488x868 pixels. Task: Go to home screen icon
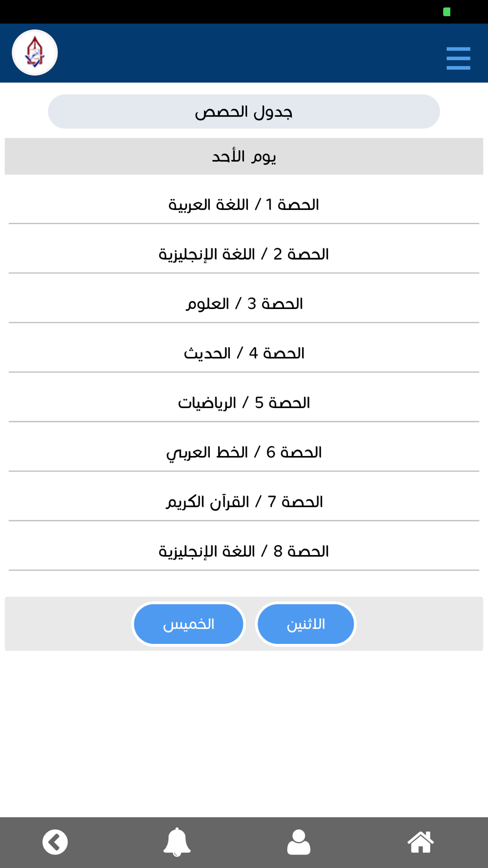(421, 842)
